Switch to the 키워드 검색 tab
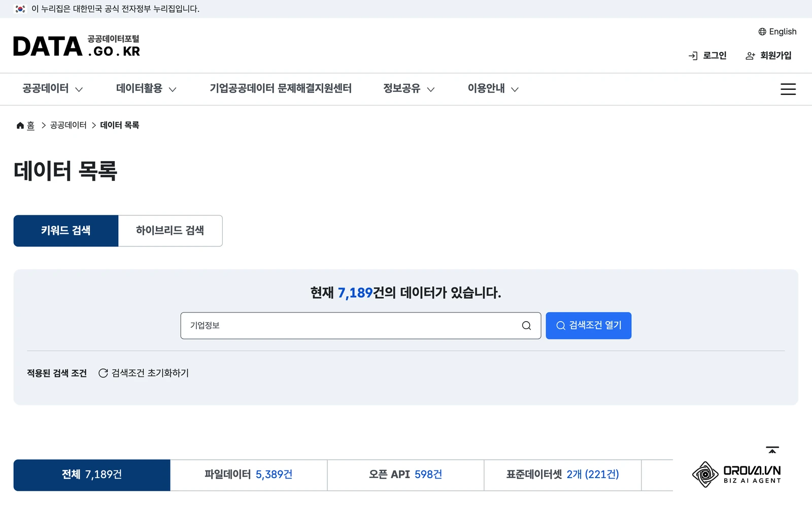This screenshot has height=508, width=812. coord(66,231)
